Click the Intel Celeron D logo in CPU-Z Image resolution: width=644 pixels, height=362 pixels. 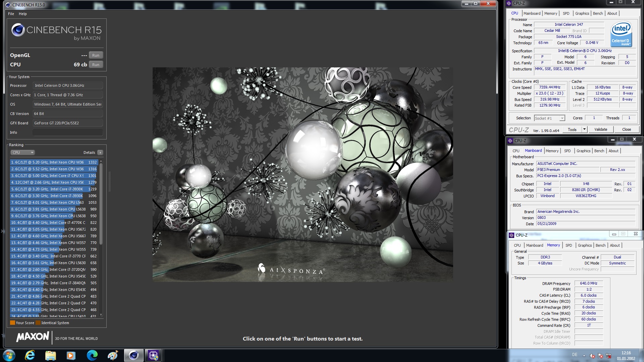tap(621, 35)
